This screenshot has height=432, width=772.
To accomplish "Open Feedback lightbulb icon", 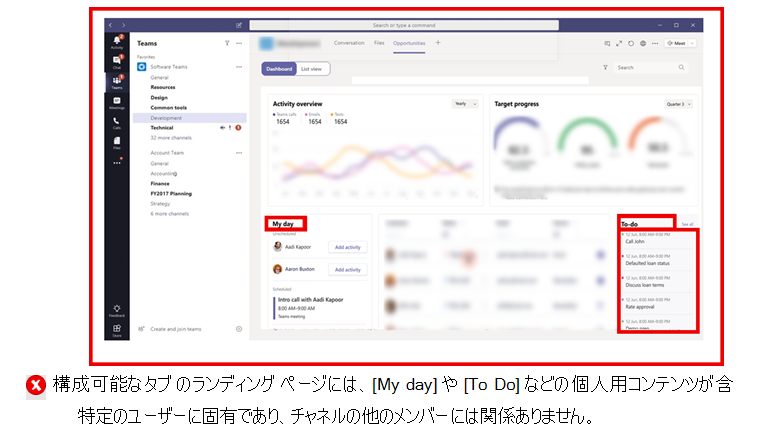I will [117, 311].
